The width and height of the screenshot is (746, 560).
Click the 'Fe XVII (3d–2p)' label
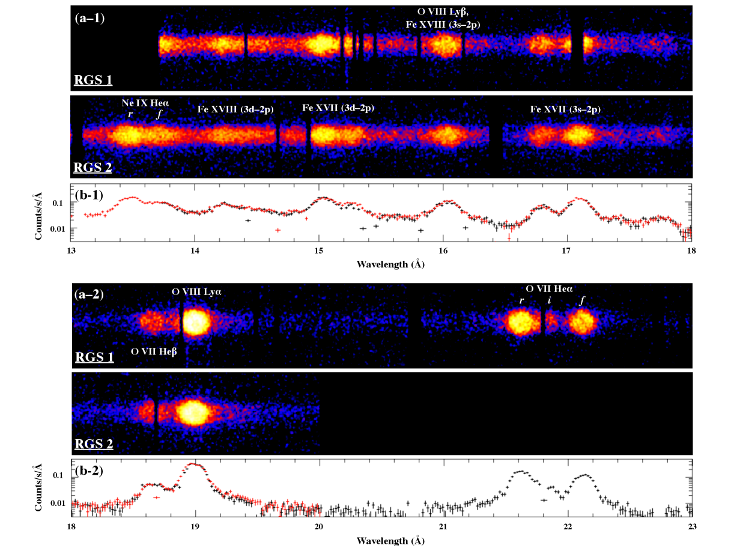(x=338, y=108)
